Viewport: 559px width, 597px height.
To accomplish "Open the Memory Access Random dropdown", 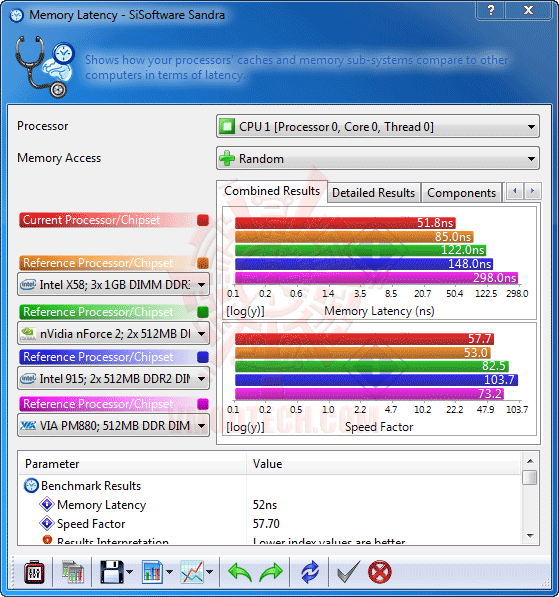I will point(378,158).
